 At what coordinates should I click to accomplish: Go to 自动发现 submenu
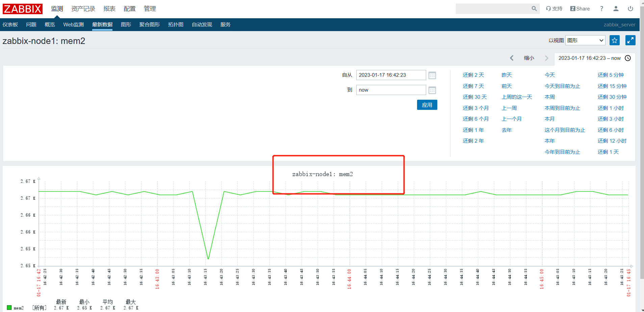pyautogui.click(x=202, y=25)
